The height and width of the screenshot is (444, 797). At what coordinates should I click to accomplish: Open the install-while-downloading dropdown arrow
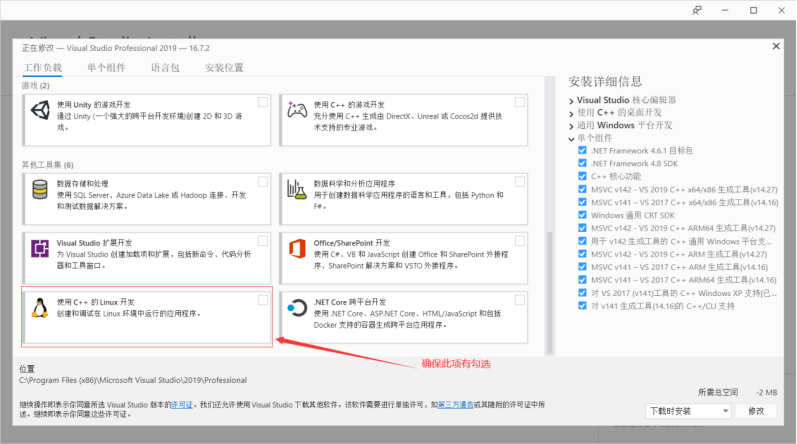725,411
